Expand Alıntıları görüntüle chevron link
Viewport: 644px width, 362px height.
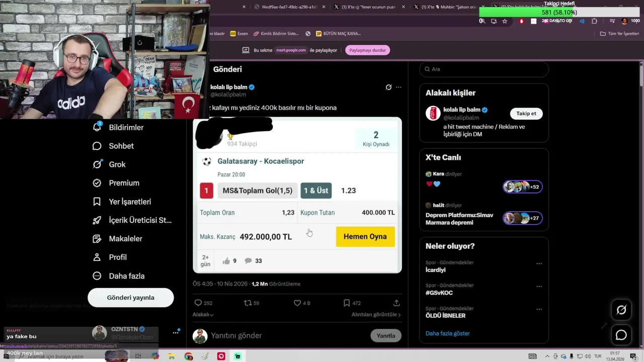(x=376, y=315)
